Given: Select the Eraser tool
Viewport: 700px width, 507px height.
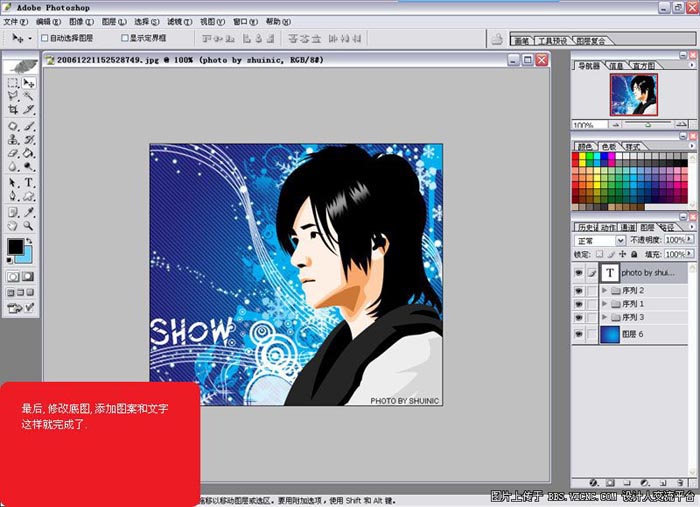Looking at the screenshot, I should point(13,153).
